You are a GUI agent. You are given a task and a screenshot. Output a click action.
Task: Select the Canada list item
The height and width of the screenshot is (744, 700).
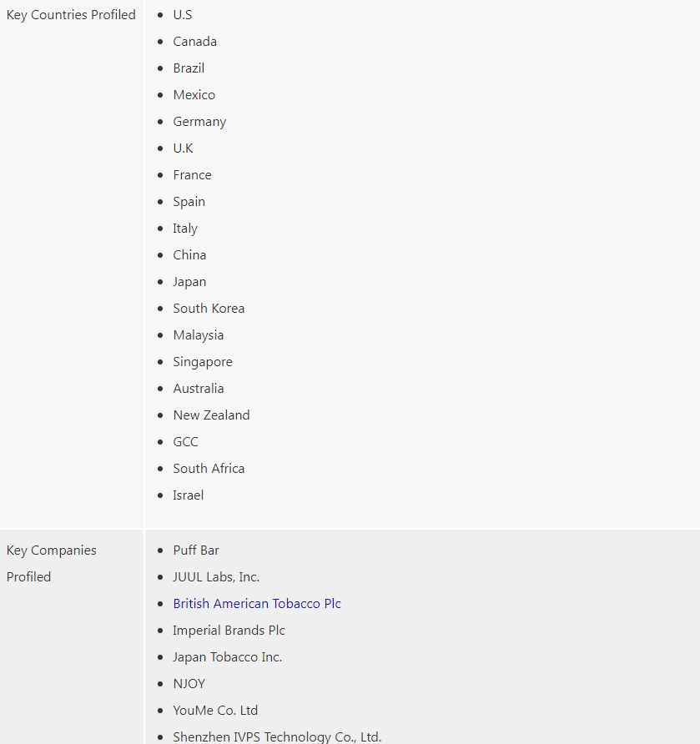coord(194,42)
